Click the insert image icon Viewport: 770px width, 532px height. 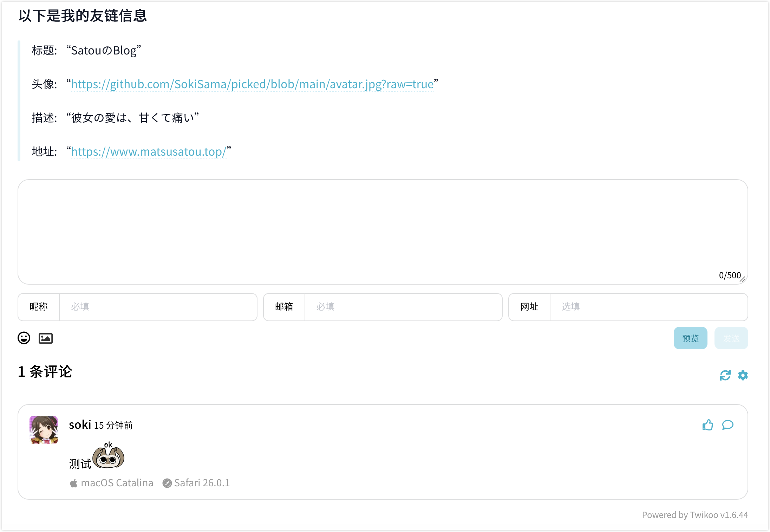click(46, 338)
